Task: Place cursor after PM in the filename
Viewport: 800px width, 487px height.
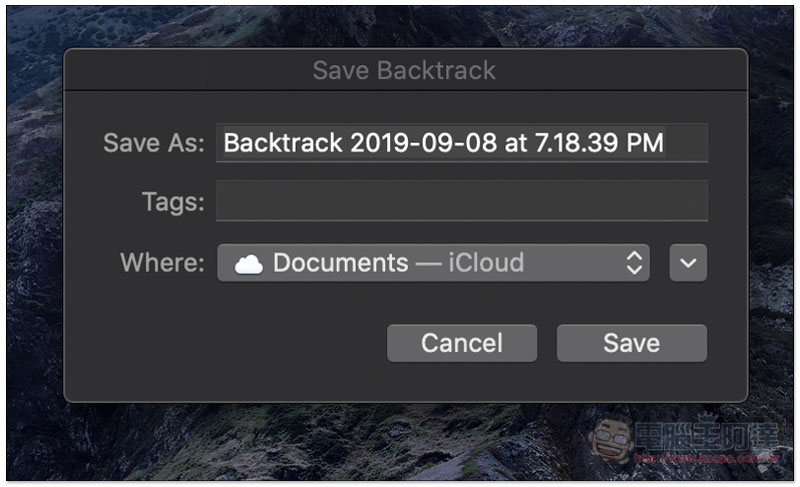Action: pos(665,143)
